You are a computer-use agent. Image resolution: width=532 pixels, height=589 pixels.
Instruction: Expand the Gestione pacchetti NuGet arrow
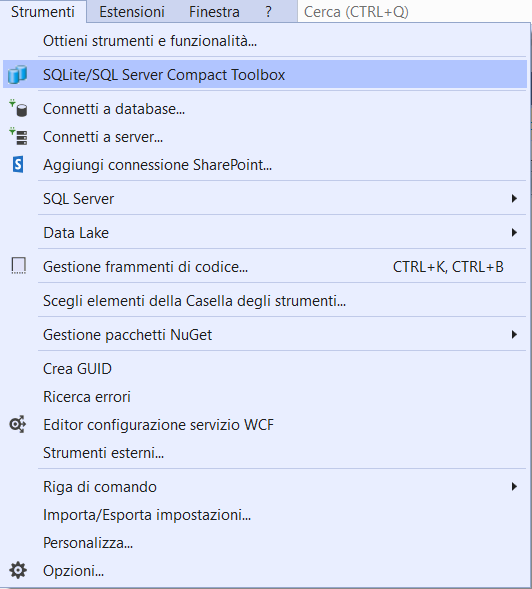pos(514,334)
